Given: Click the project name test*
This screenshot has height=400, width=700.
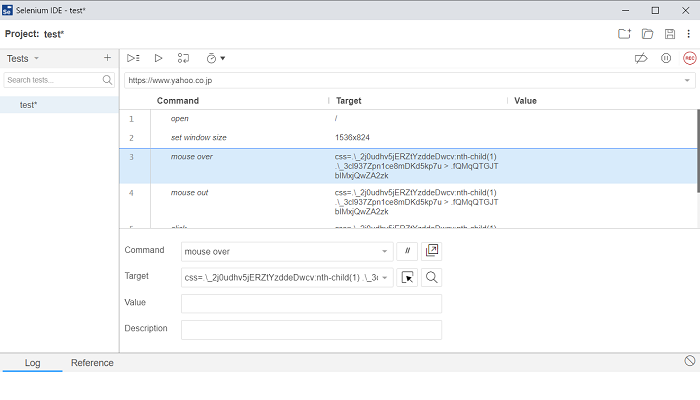Looking at the screenshot, I should click(54, 34).
